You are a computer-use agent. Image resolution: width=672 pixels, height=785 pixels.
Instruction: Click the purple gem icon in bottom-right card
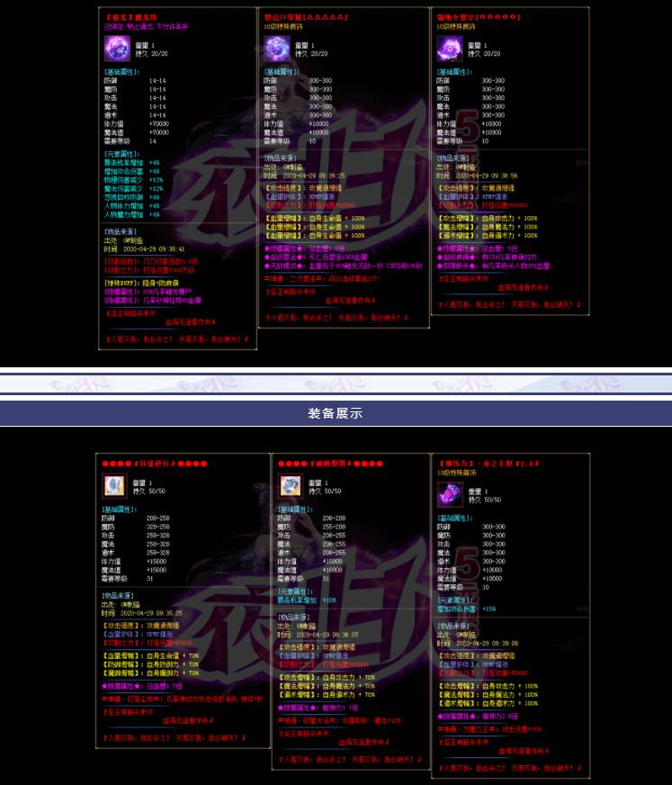click(449, 494)
